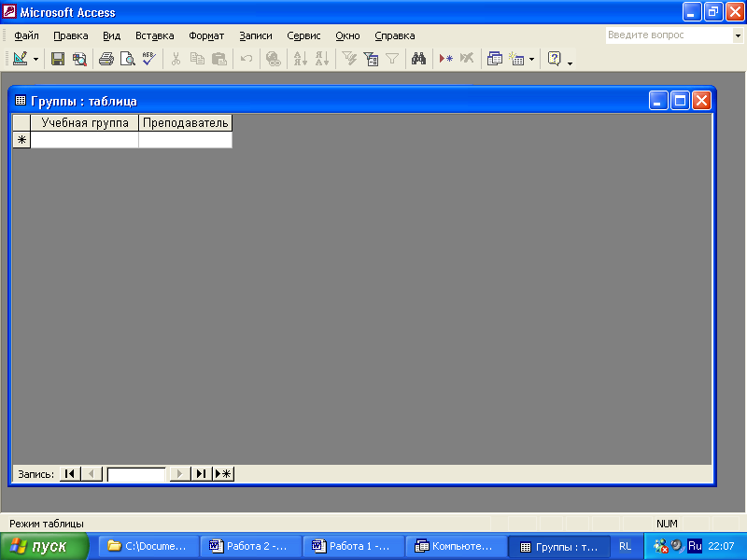Click the Microsoft Access title bar icon
The image size is (747, 560).
[x=9, y=12]
